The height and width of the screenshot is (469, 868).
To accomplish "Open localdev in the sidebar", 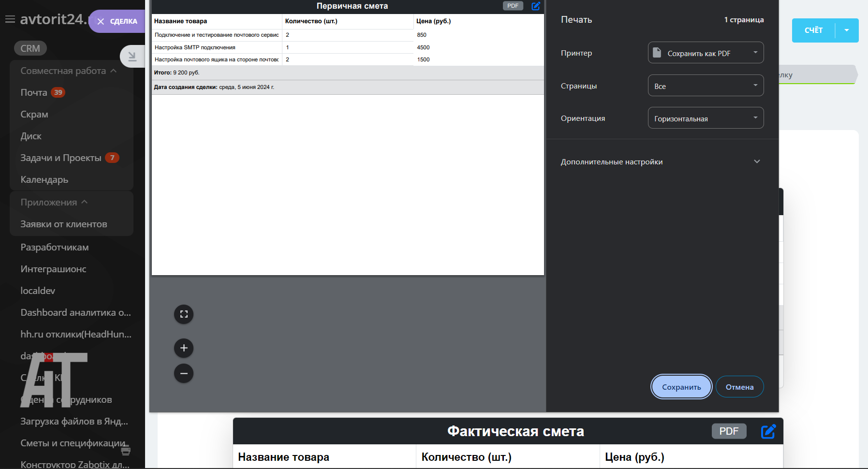I will point(38,291).
